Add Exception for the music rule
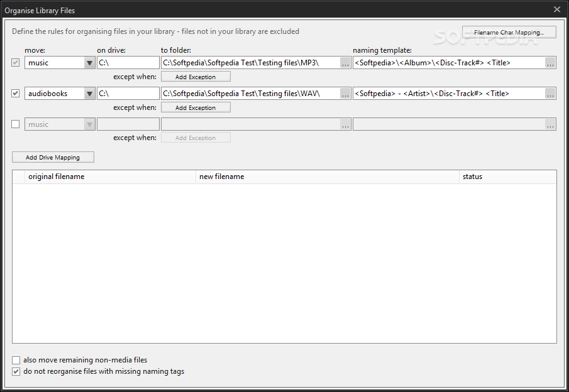This screenshot has width=569, height=392. coord(196,77)
